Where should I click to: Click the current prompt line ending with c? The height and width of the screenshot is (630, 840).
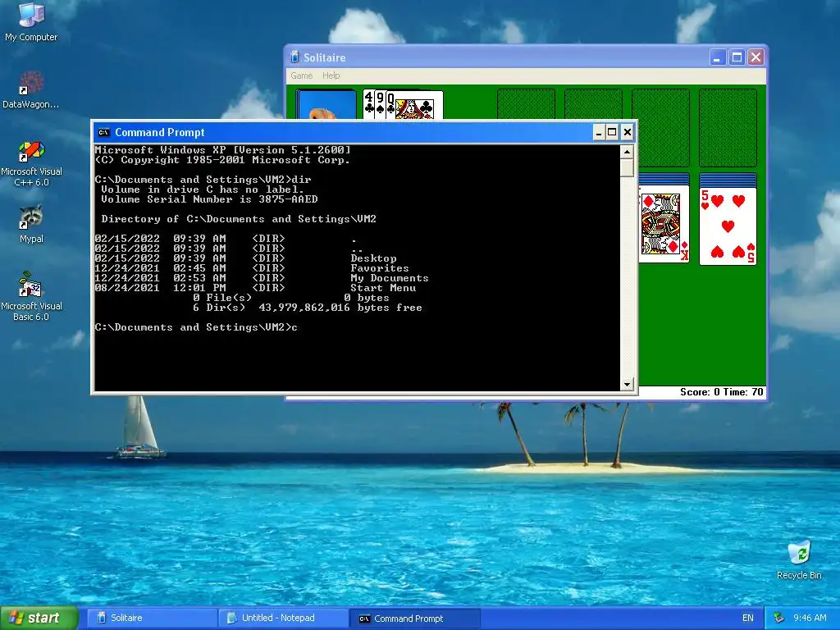click(x=196, y=327)
